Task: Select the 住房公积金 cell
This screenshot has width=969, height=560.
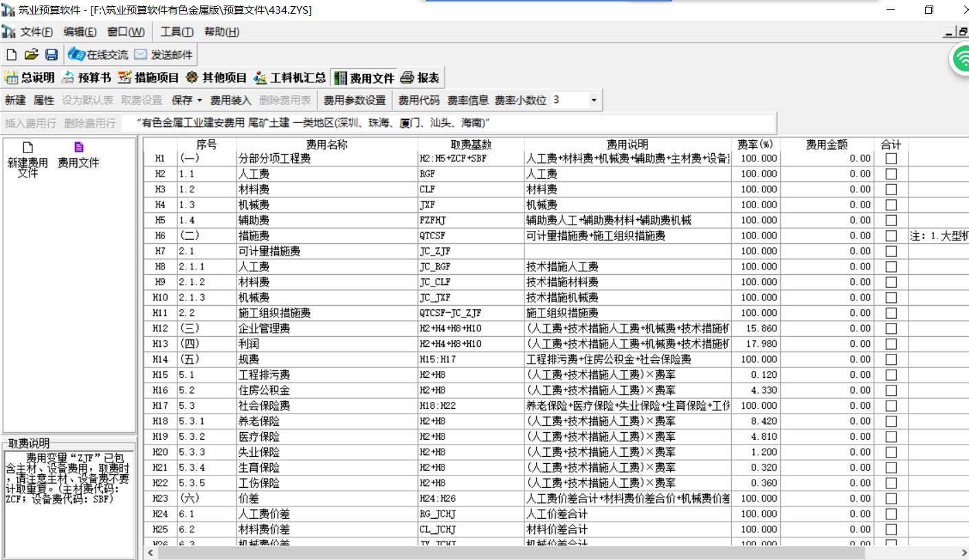Action: pyautogui.click(x=327, y=390)
